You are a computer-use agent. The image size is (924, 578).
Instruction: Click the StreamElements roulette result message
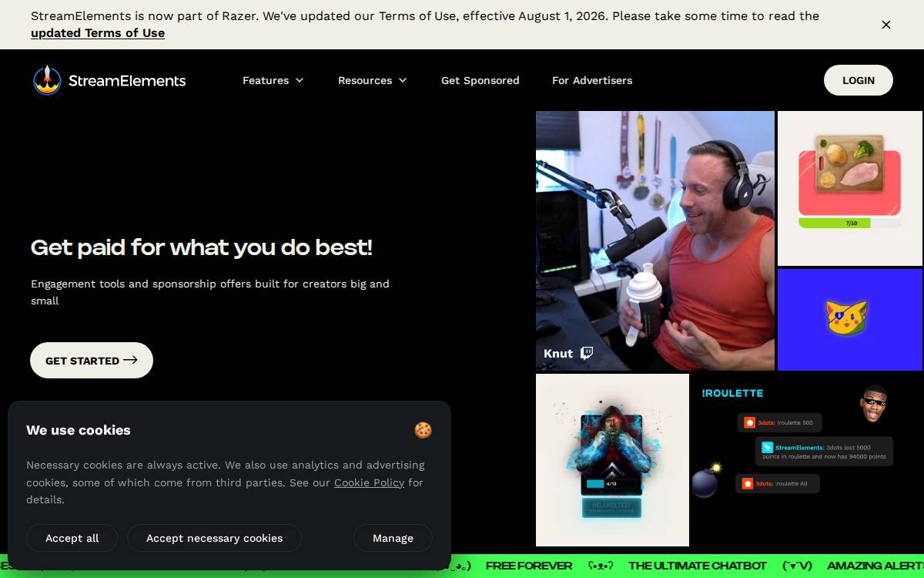(825, 452)
